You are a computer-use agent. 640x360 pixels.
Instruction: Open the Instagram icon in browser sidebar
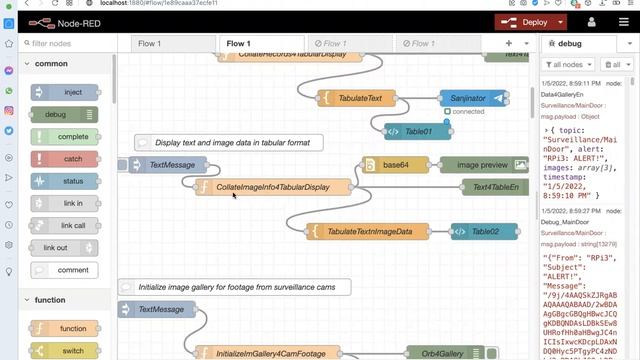(x=9, y=111)
